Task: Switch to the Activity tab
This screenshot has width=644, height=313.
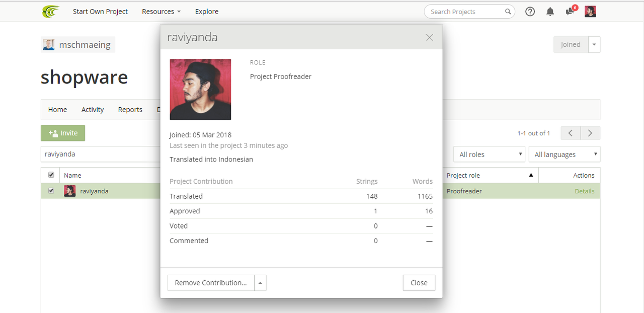Action: click(93, 110)
